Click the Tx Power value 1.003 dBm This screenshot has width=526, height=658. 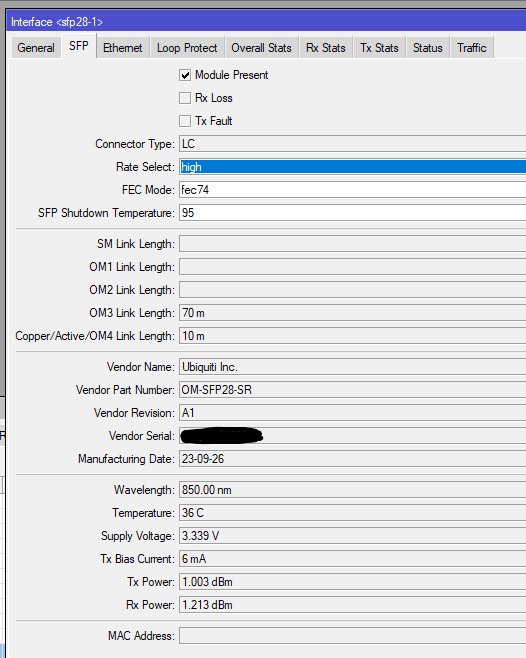click(353, 582)
